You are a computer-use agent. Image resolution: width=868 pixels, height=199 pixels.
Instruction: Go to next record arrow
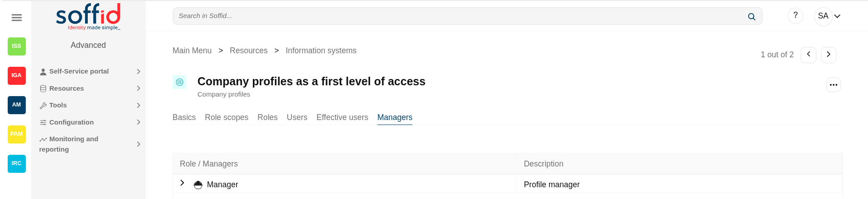pos(828,55)
